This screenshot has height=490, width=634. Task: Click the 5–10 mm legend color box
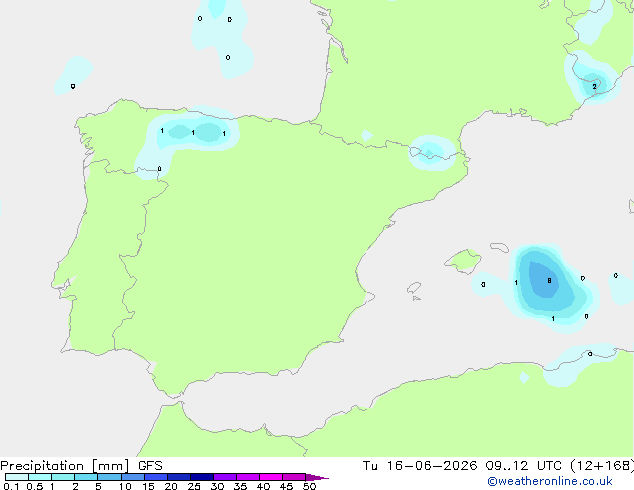[x=109, y=477]
